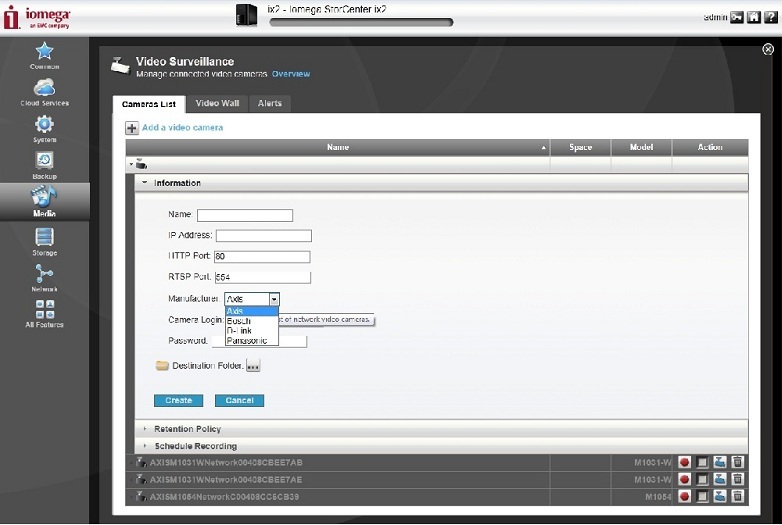Start recording on camera ending CBEE7AE

click(x=685, y=479)
